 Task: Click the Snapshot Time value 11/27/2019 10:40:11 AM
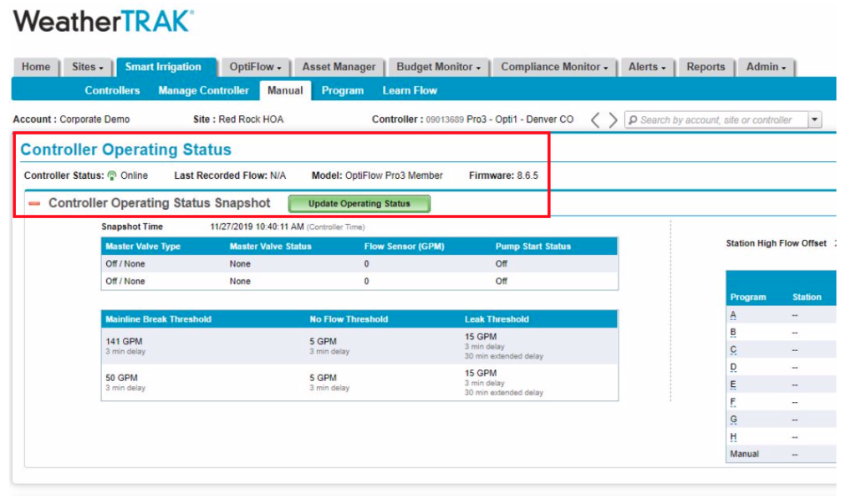pyautogui.click(x=257, y=227)
